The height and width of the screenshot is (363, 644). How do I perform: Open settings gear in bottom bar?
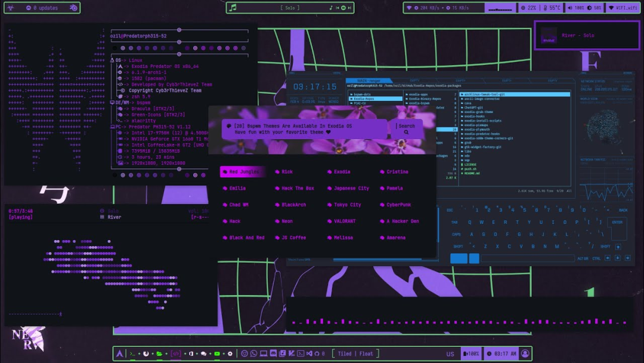[230, 353]
